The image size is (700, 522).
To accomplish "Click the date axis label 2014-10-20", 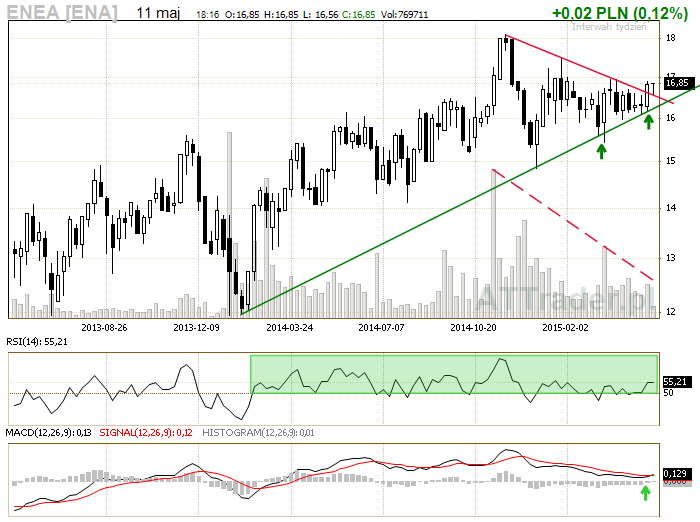I will point(473,328).
